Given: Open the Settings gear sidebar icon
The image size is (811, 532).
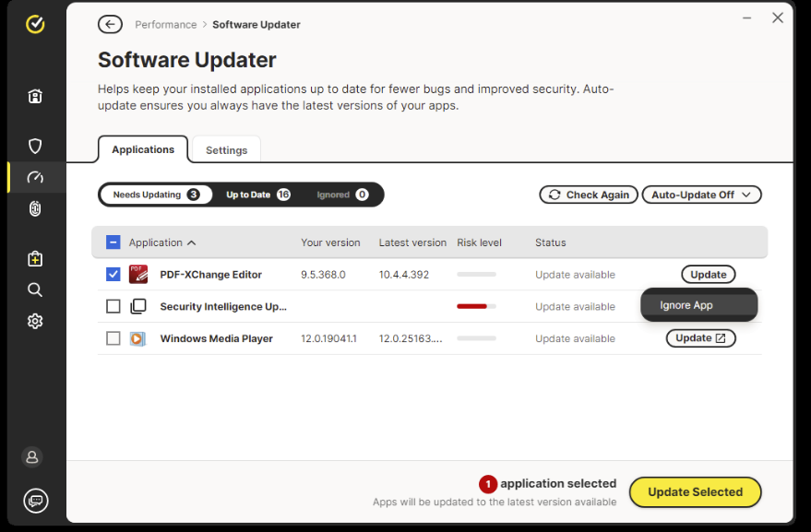Looking at the screenshot, I should [35, 321].
